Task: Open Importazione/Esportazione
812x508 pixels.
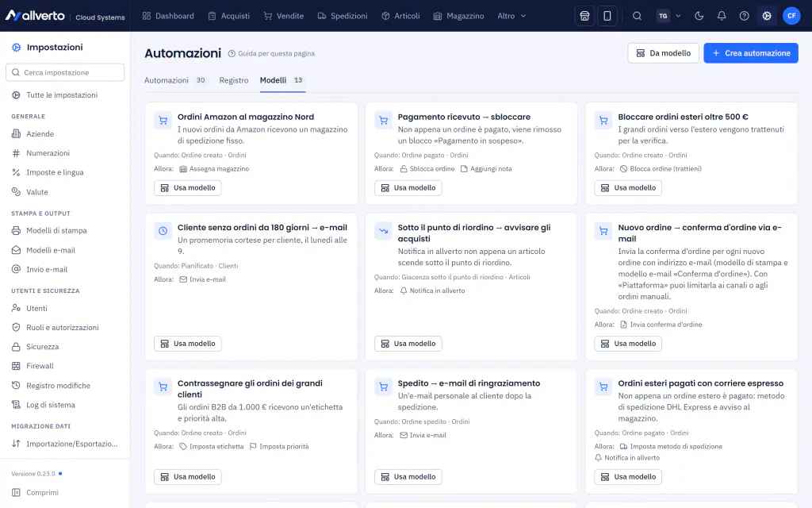Action: 65,443
